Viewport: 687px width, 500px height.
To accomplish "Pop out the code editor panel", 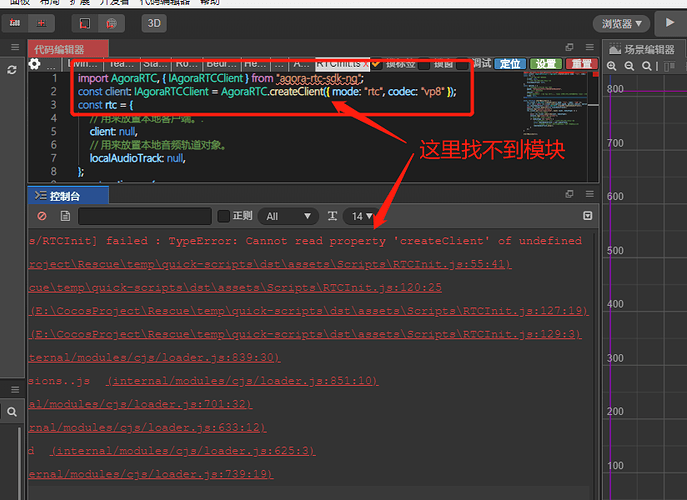I will click(569, 47).
